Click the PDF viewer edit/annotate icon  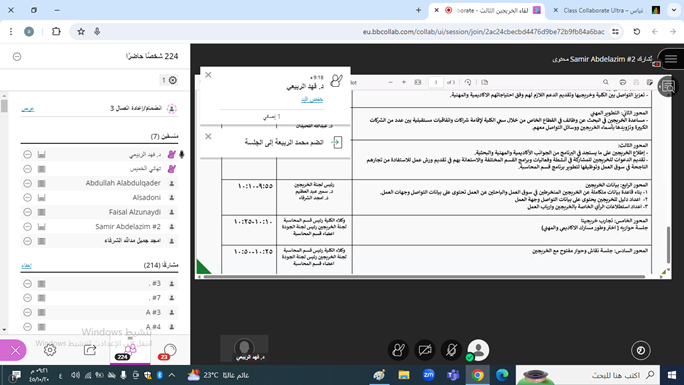650,82
